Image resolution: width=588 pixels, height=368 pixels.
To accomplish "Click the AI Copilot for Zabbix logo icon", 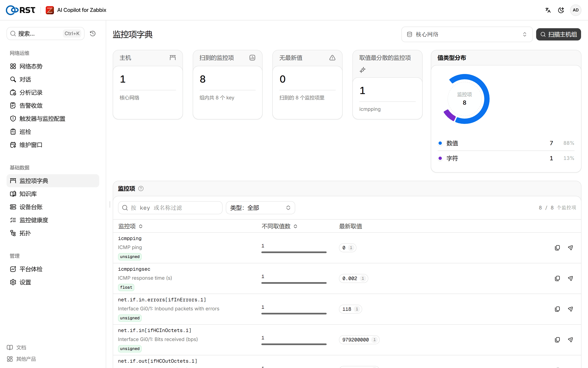I will click(x=50, y=10).
